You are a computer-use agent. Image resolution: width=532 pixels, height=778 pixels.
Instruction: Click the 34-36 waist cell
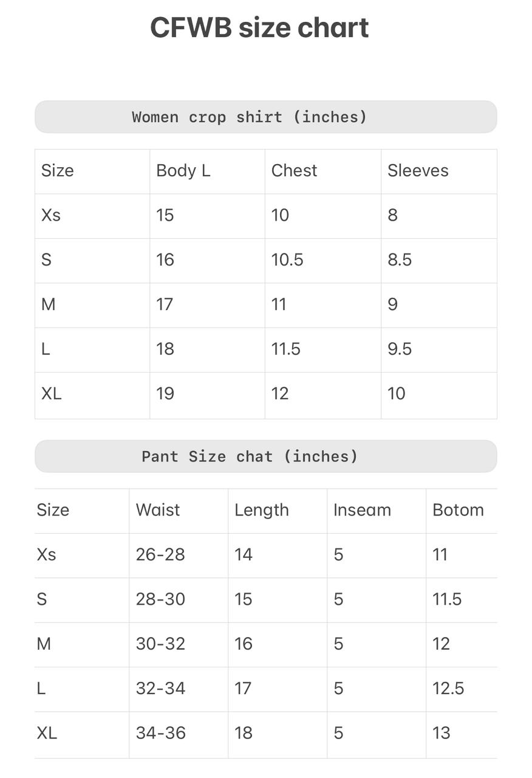coord(160,733)
